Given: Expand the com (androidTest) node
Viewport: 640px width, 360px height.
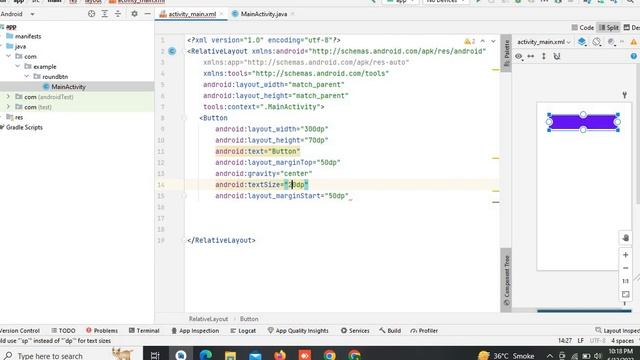Looking at the screenshot, I should (x=8, y=97).
